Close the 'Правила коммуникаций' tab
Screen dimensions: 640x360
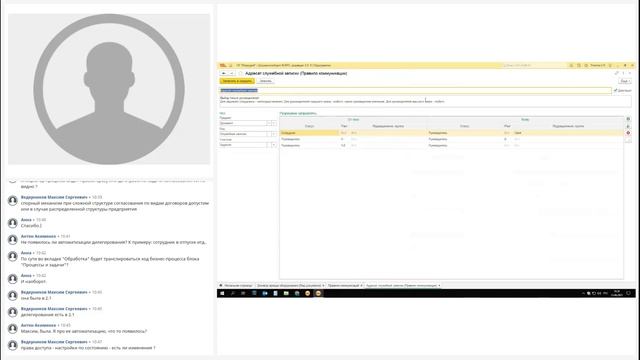(x=362, y=285)
